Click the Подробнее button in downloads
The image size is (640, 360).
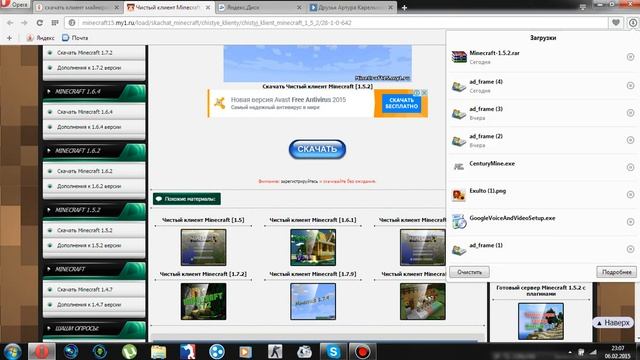[x=616, y=272]
